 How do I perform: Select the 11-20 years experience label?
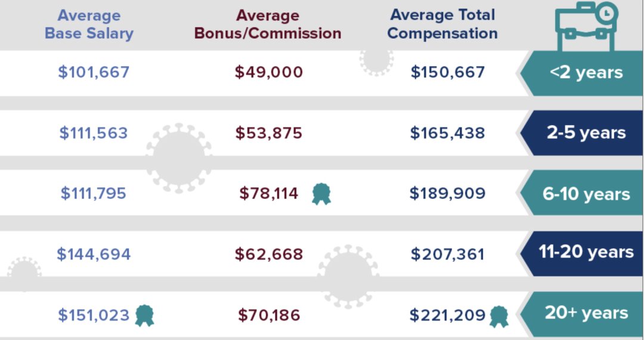pyautogui.click(x=586, y=252)
